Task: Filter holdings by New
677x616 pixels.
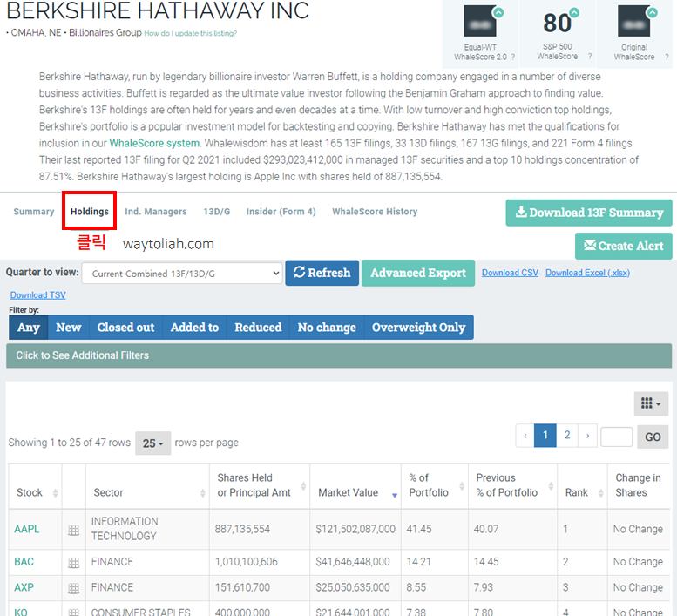Action: (x=69, y=328)
